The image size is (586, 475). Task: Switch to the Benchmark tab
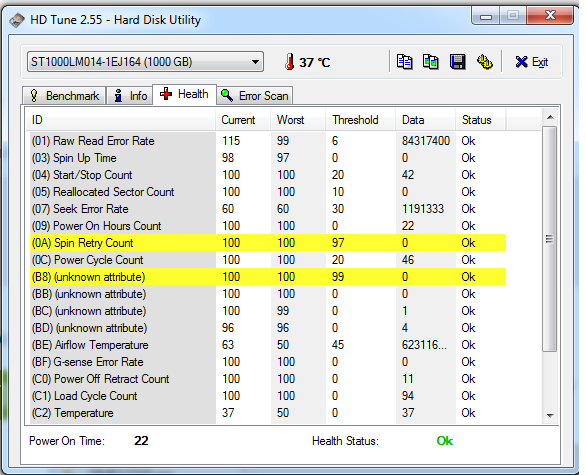[64, 96]
